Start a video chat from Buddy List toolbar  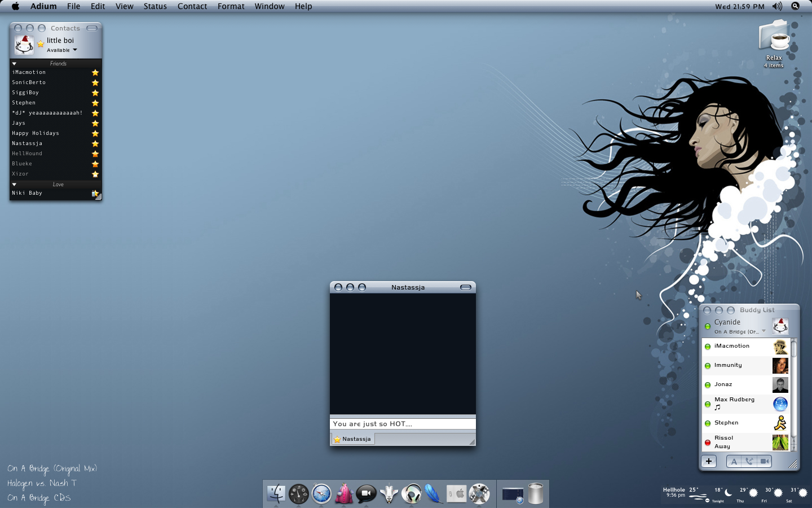point(764,461)
